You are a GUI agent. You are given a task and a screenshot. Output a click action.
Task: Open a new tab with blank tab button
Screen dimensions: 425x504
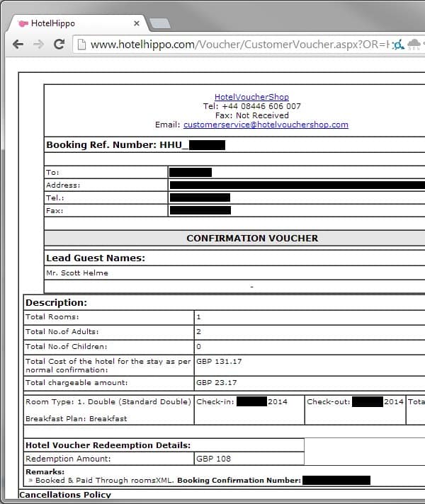point(160,23)
